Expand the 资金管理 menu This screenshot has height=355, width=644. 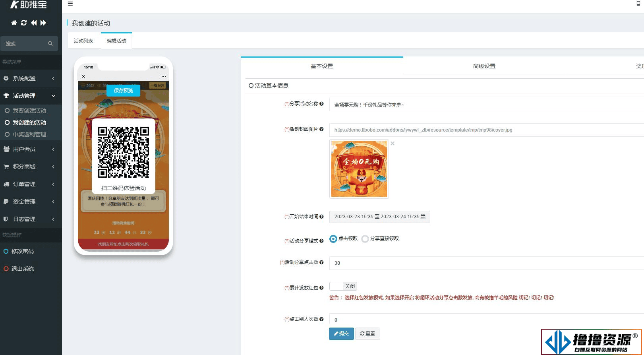pos(31,202)
